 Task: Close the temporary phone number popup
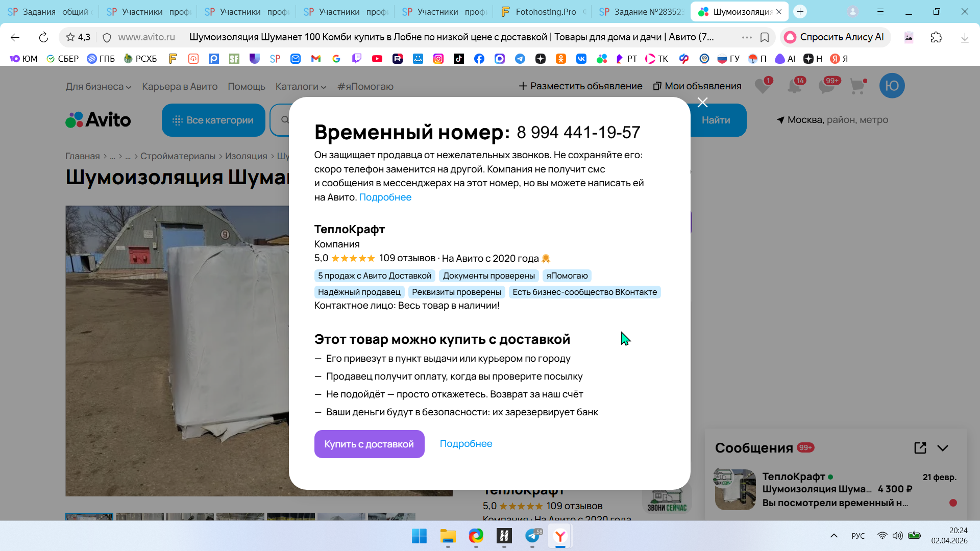pos(702,103)
